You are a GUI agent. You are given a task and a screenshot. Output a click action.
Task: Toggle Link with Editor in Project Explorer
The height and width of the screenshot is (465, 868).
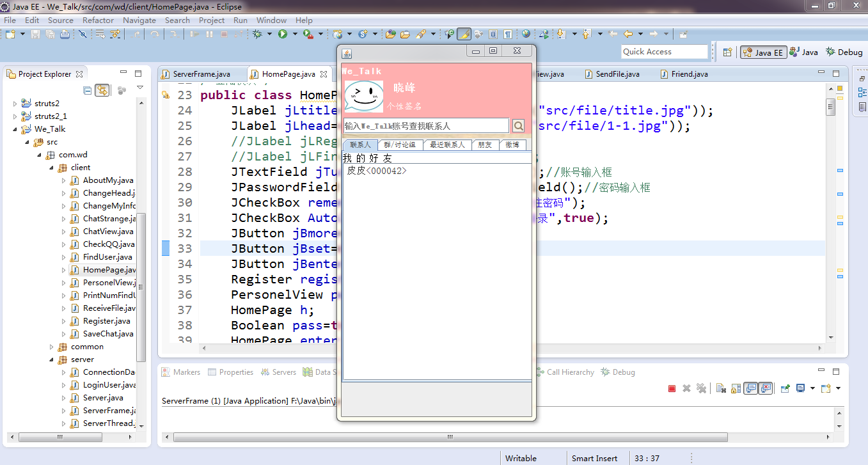coord(102,90)
